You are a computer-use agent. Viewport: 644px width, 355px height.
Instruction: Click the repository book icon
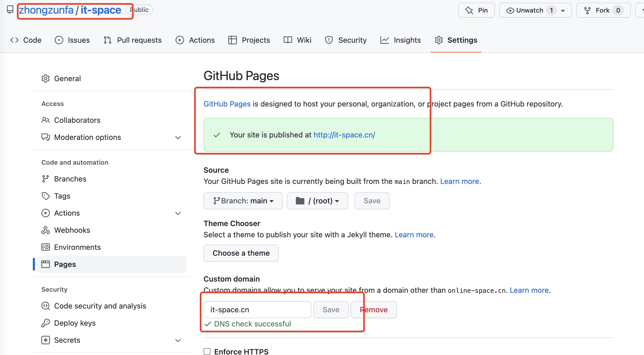(10, 10)
